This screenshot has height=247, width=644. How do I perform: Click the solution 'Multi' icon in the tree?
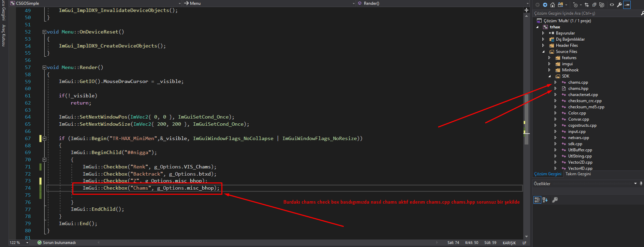539,21
